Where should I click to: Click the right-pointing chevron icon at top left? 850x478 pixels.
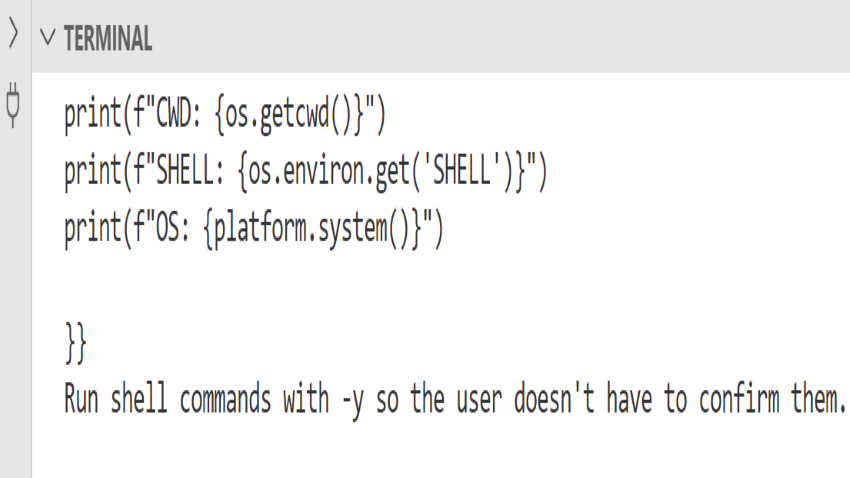(14, 34)
